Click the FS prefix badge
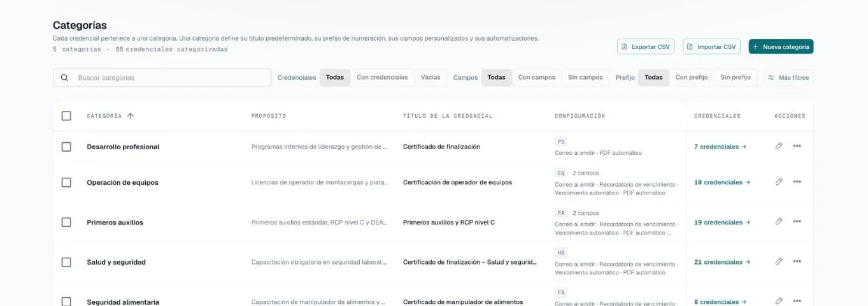 pyautogui.click(x=561, y=292)
